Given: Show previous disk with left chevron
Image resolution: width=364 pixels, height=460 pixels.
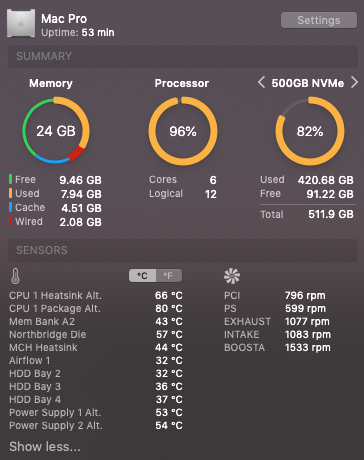Looking at the screenshot, I should point(262,82).
